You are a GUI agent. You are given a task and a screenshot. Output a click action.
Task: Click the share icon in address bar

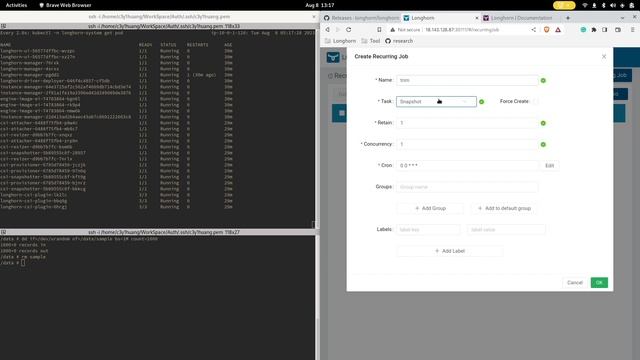[x=533, y=30]
